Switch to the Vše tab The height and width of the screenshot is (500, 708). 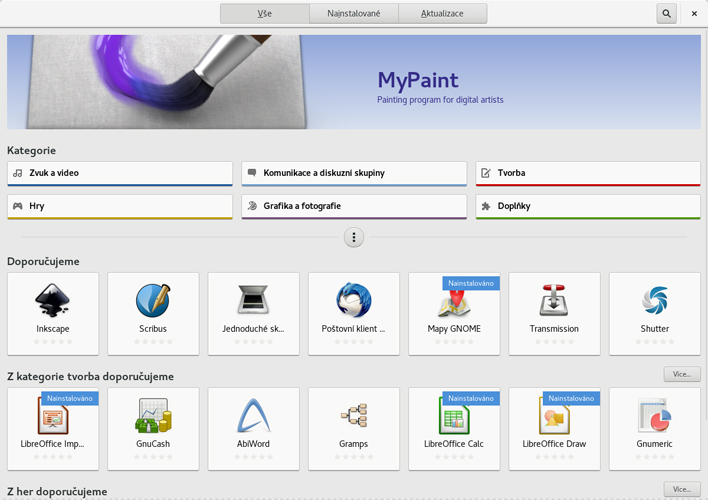pyautogui.click(x=265, y=14)
